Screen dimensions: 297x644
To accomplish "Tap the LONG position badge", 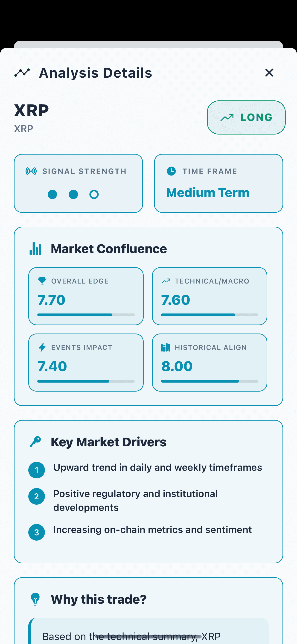I will (246, 117).
